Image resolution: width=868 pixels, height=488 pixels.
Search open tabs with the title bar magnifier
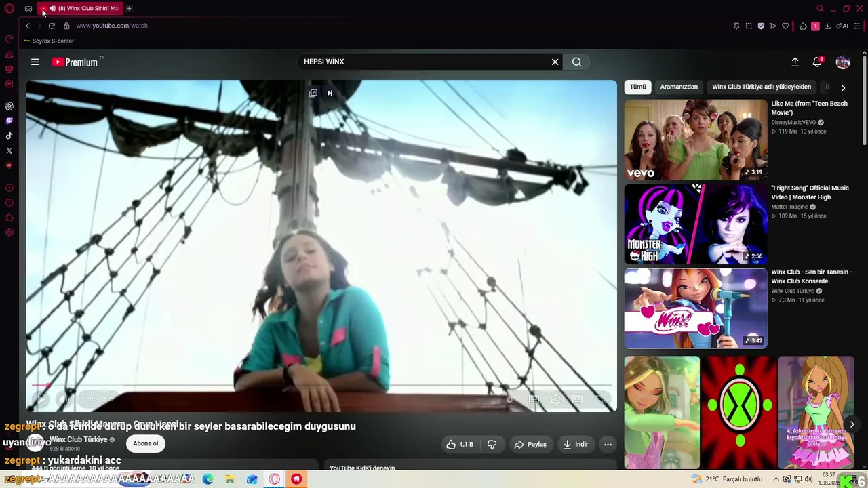tap(820, 9)
